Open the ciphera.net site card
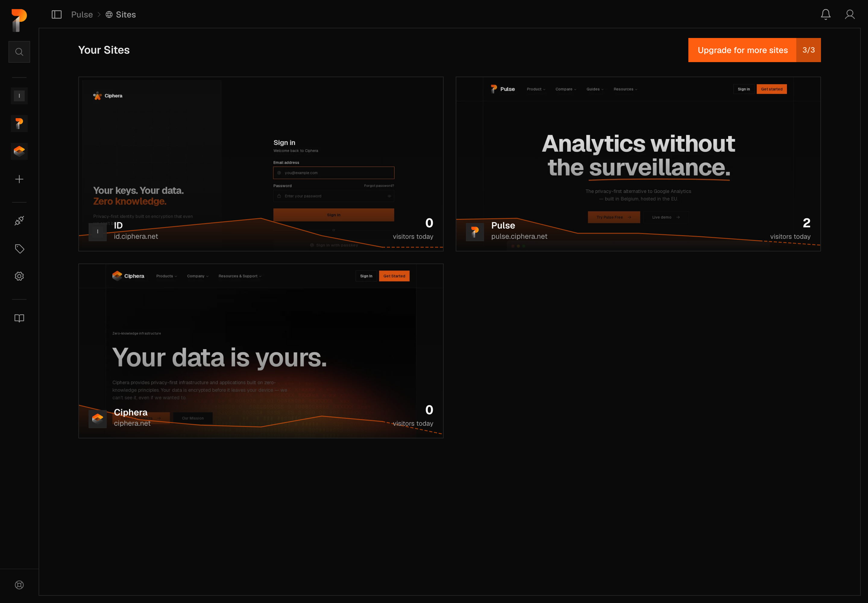868x603 pixels. click(x=261, y=351)
